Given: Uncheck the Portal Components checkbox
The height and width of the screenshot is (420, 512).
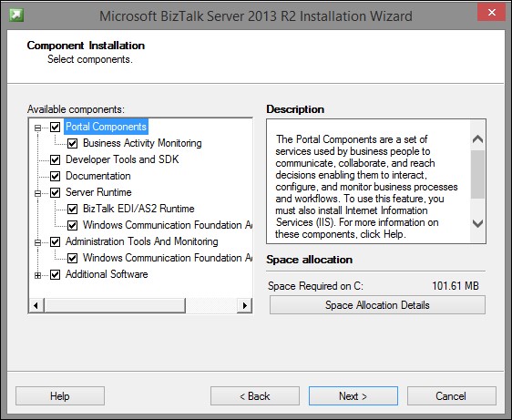Looking at the screenshot, I should (56, 127).
